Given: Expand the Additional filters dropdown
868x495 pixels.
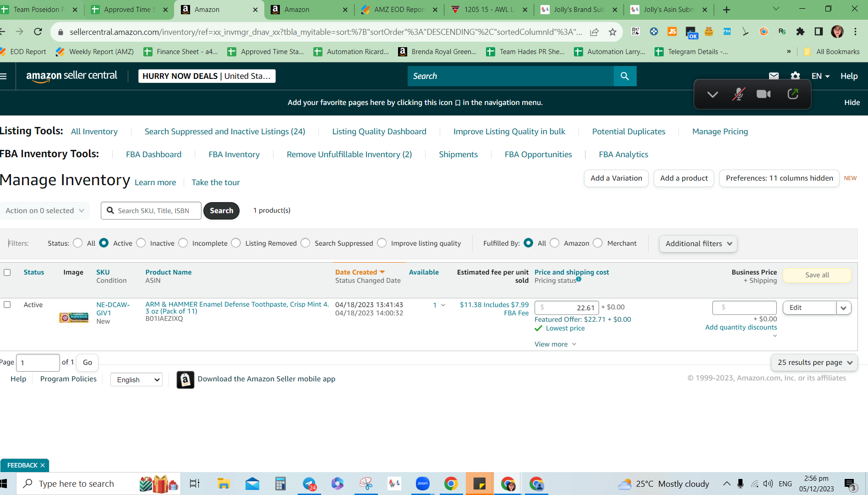Looking at the screenshot, I should (x=698, y=243).
